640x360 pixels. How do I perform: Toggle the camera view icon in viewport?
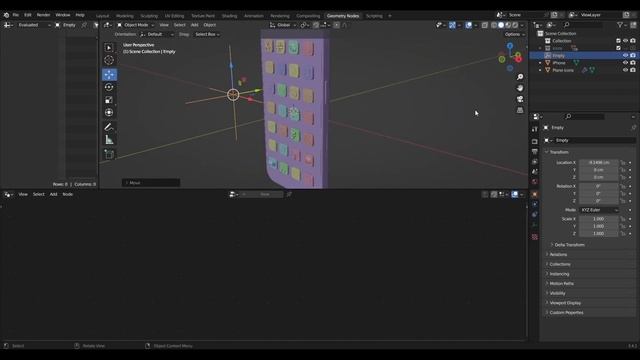pyautogui.click(x=520, y=99)
